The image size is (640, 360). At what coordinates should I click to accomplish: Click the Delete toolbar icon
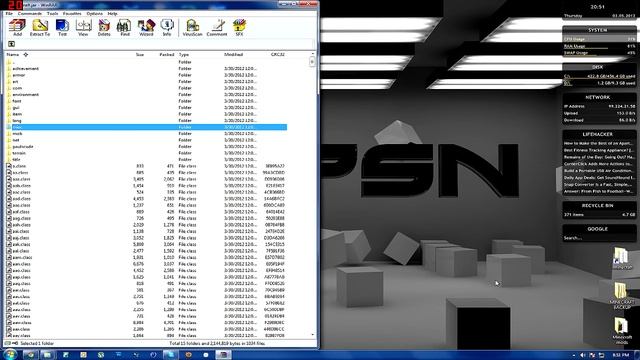(104, 28)
